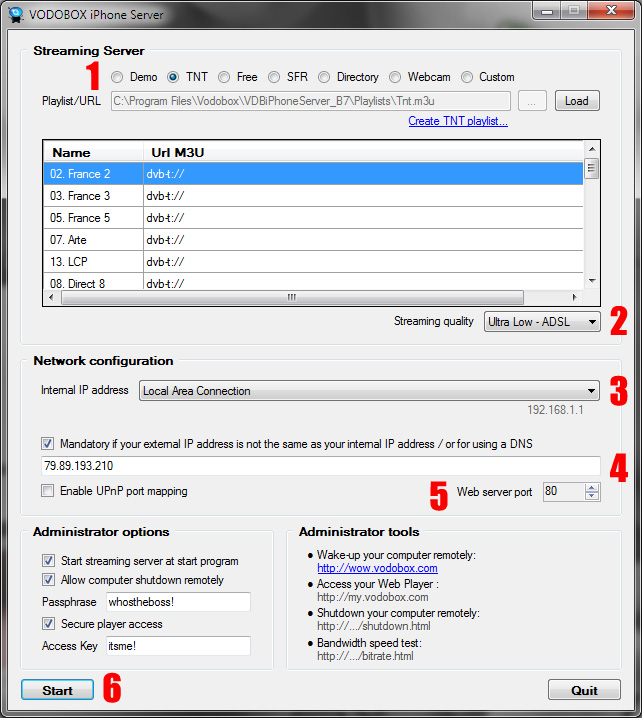Enable UPnP port mapping checkbox

point(48,491)
